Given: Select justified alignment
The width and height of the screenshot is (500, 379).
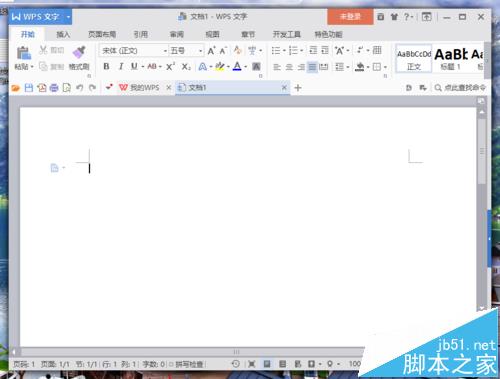Looking at the screenshot, I should [x=312, y=67].
